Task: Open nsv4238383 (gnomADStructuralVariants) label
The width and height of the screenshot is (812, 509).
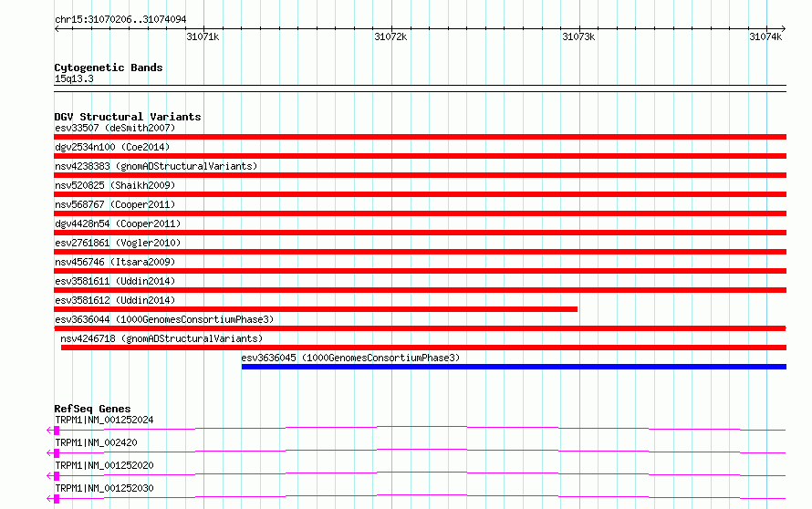Action: [156, 166]
